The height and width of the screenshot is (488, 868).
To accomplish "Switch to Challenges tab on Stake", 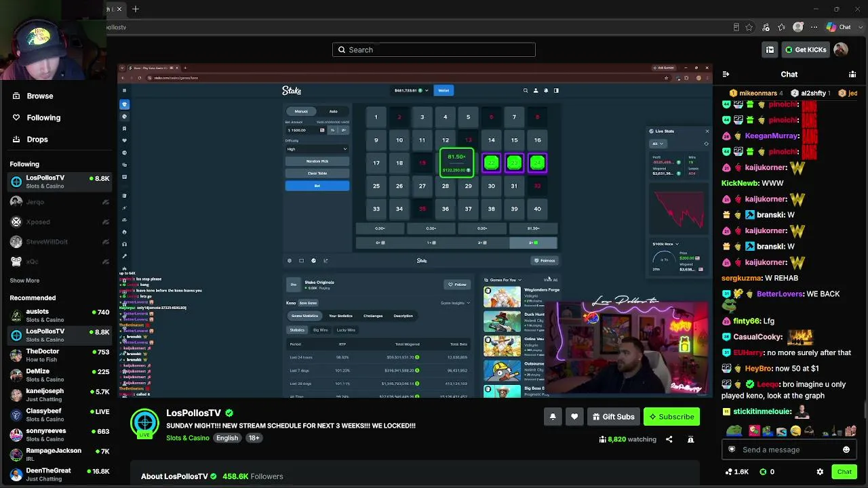I will click(x=373, y=316).
